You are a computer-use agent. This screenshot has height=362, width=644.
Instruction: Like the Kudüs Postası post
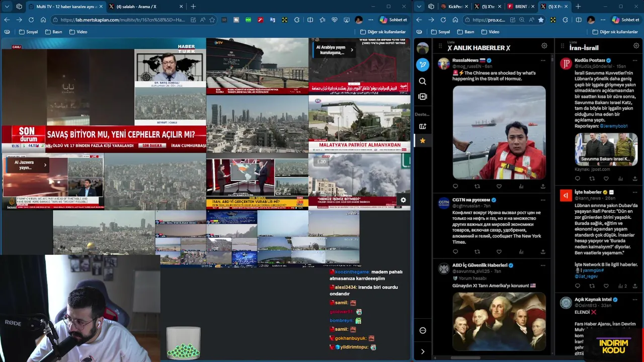point(606,178)
